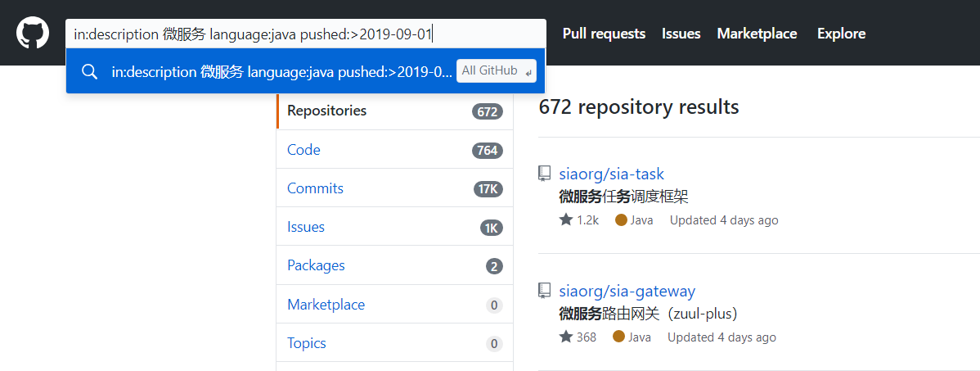Choose the blue search suggestion row
Image resolution: width=980 pixels, height=371 pixels.
click(x=306, y=70)
